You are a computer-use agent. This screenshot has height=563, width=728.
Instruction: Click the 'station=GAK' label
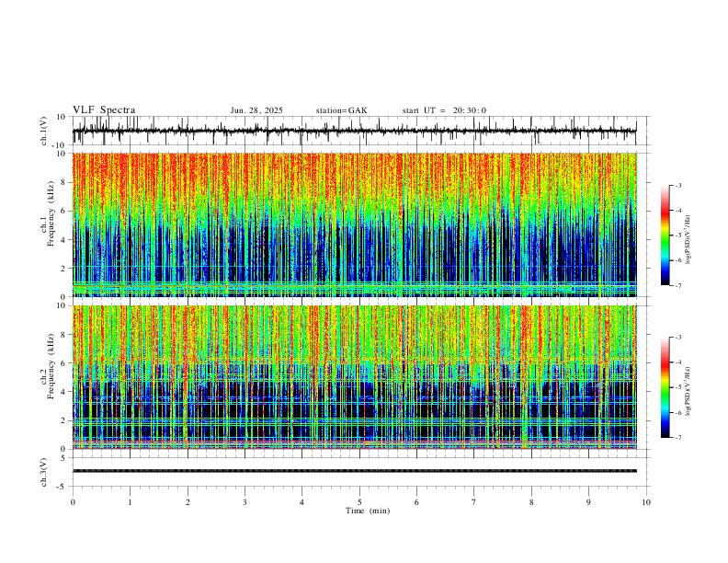pyautogui.click(x=341, y=110)
